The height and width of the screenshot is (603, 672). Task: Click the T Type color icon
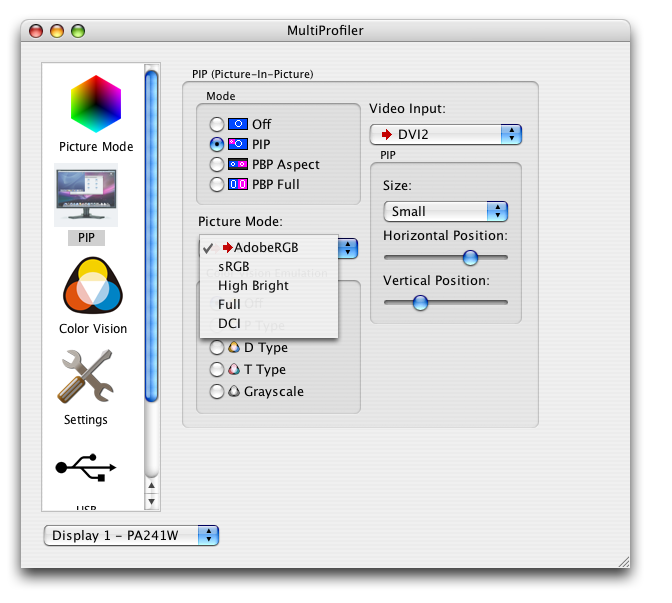click(x=234, y=369)
